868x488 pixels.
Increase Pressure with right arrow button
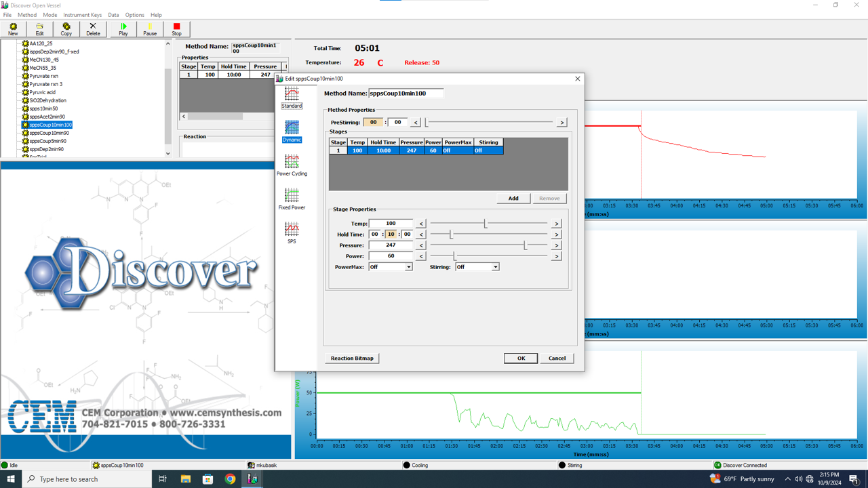point(556,245)
